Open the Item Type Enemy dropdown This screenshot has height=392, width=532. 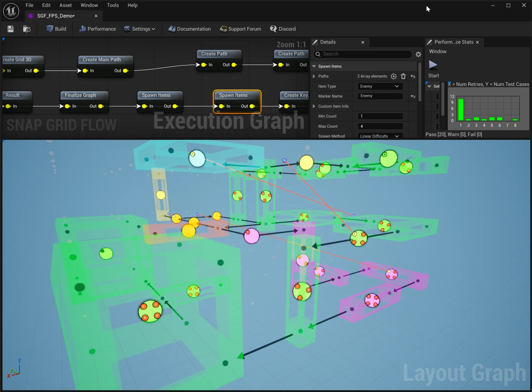point(380,86)
